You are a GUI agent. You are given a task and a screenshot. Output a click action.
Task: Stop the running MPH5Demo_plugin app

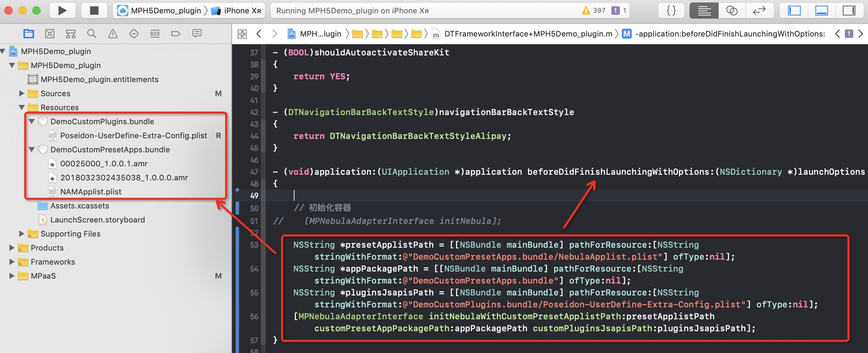coord(94,11)
